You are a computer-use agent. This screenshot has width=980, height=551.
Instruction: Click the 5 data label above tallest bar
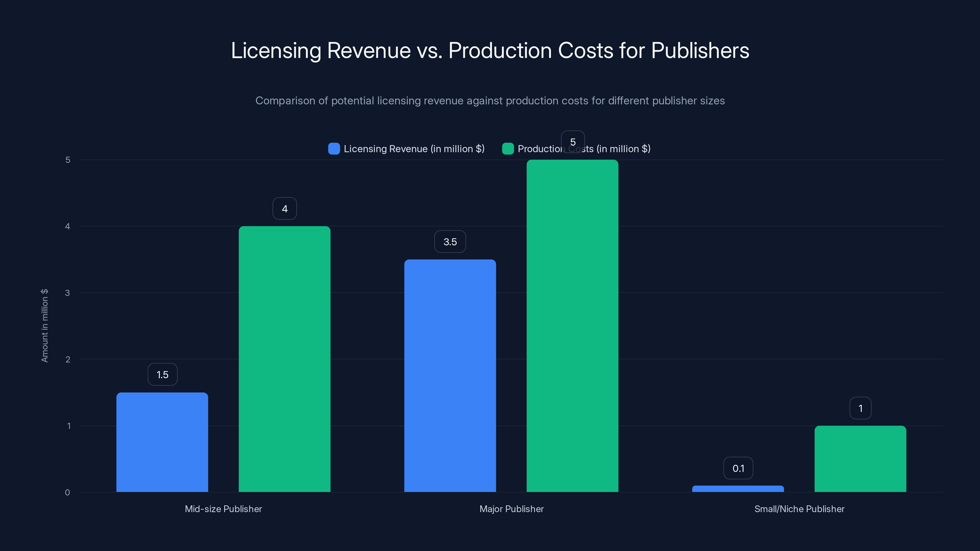pos(573,141)
